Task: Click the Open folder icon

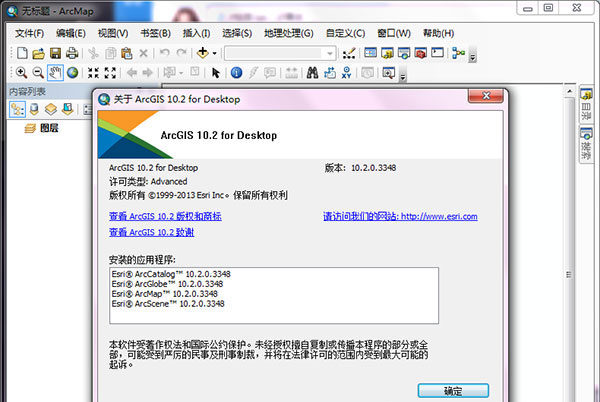Action: (x=39, y=52)
